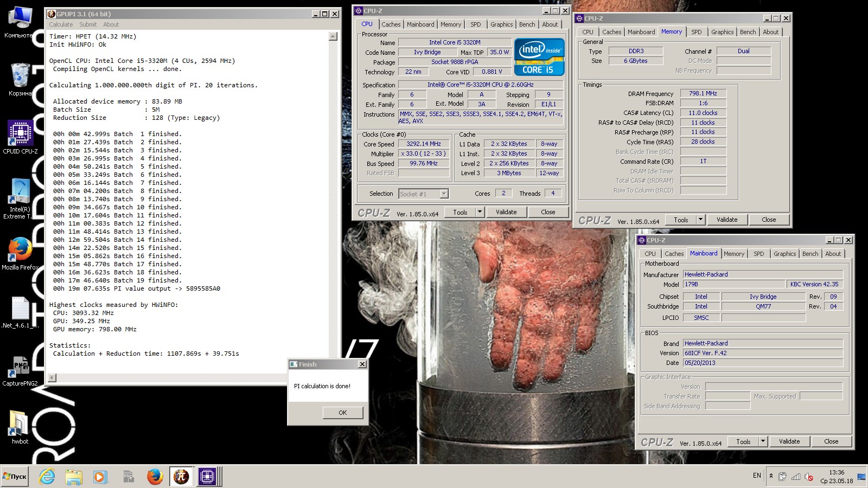Open the Recycle Bin desktop icon
Screen dimensions: 868x488
pos(20,80)
